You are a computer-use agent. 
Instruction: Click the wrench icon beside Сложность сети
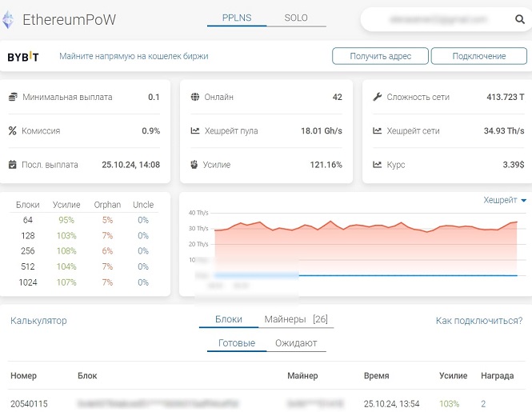pyautogui.click(x=378, y=97)
